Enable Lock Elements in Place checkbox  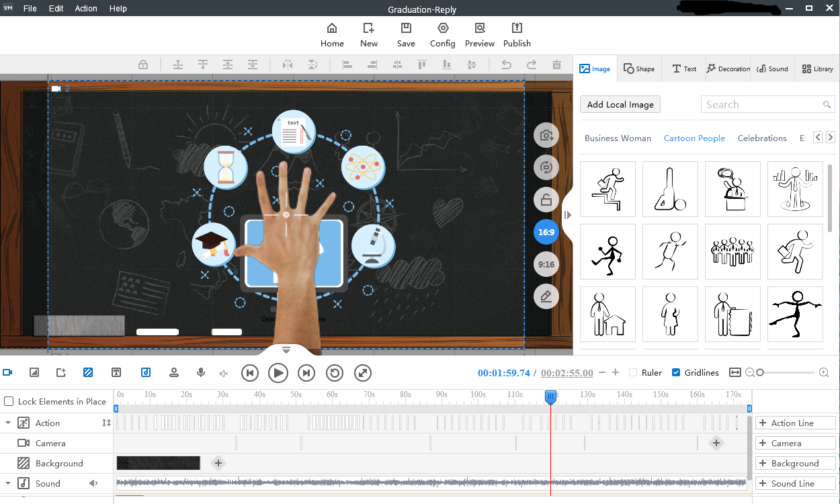coord(9,401)
